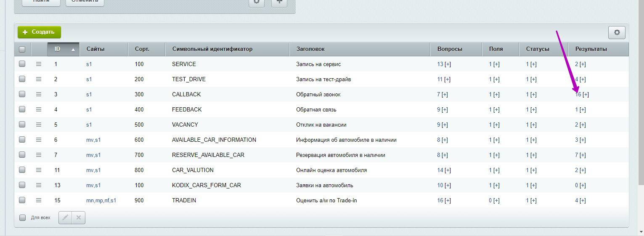Add result [+] for TEST_DRIVE row
This screenshot has height=236, width=644.
pos(583,80)
